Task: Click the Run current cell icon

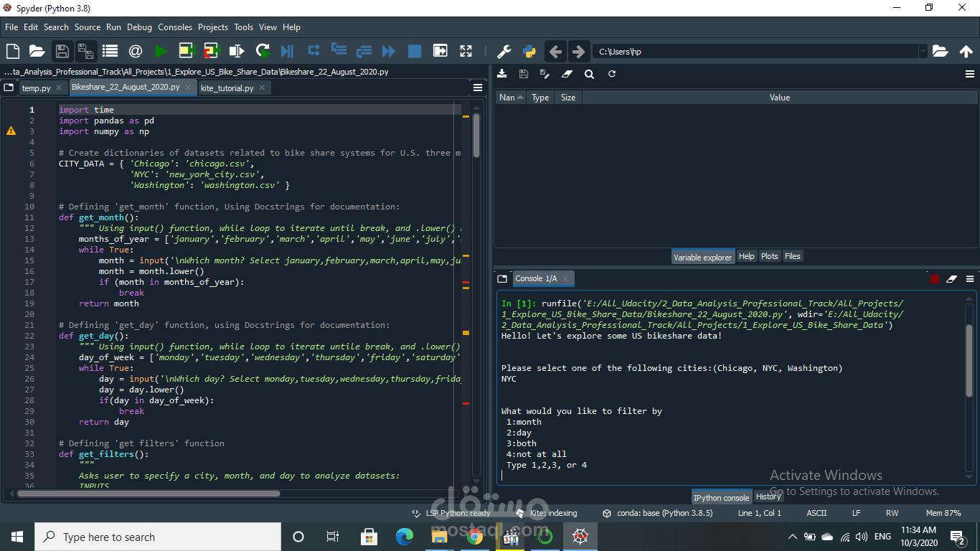Action: point(187,51)
